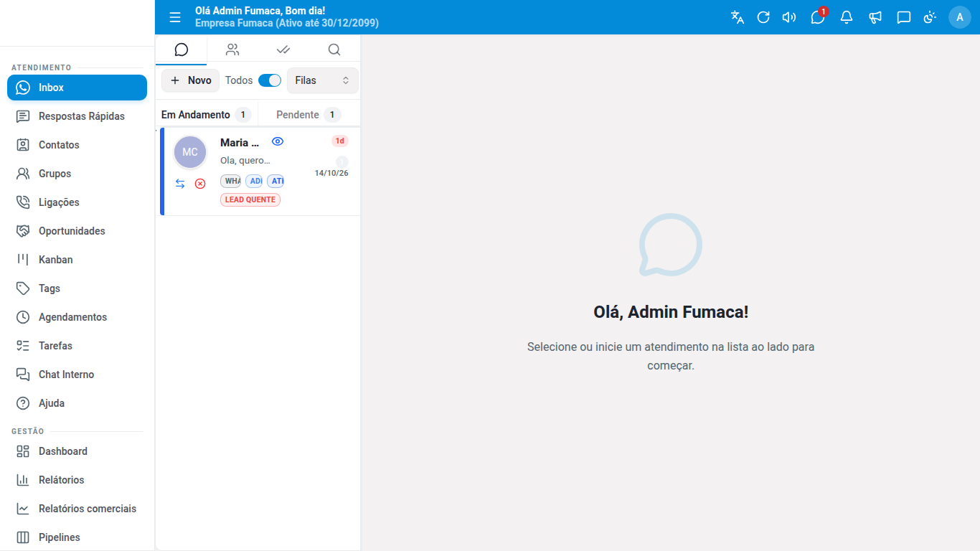Open Tags in the sidebar
Image resolution: width=980 pixels, height=551 pixels.
77,288
